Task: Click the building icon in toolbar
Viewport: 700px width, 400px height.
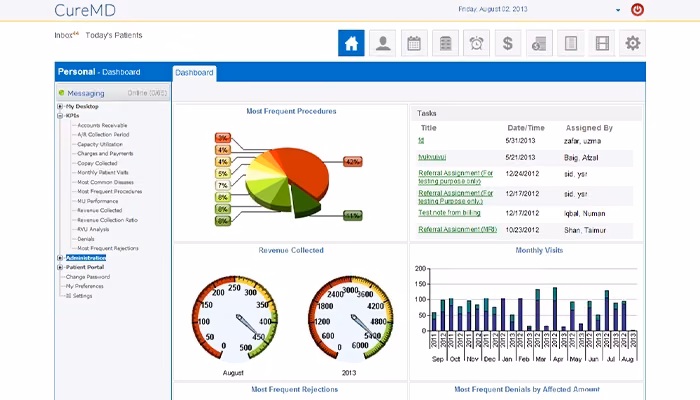Action: click(445, 43)
